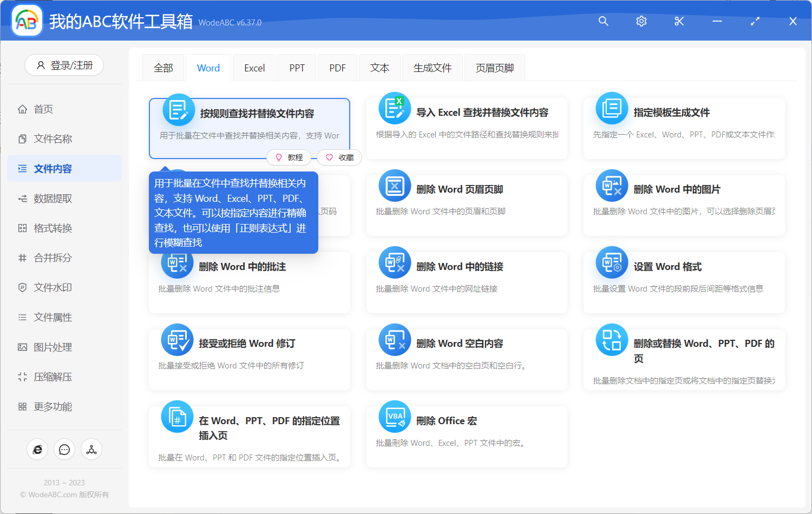Open the 教程 tutorial link

pyautogui.click(x=289, y=157)
